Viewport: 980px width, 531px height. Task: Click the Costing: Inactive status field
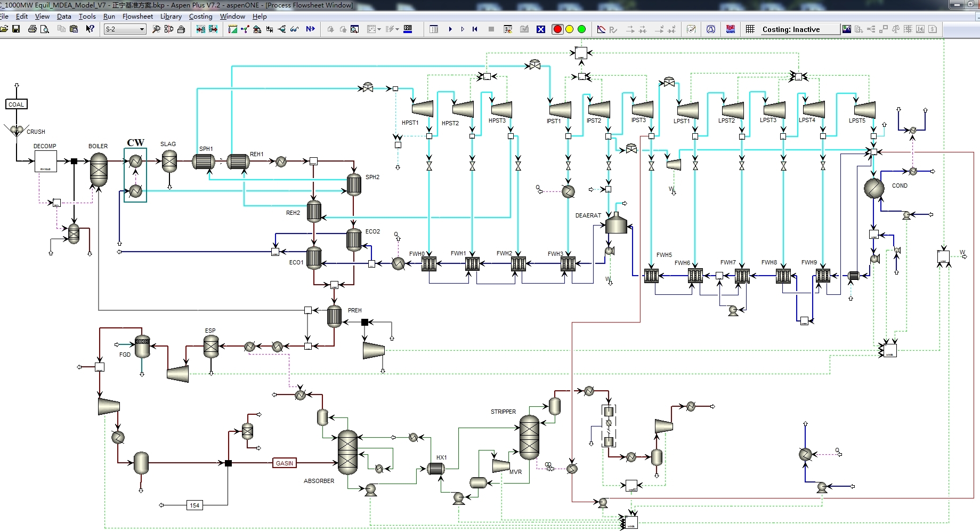(x=791, y=29)
